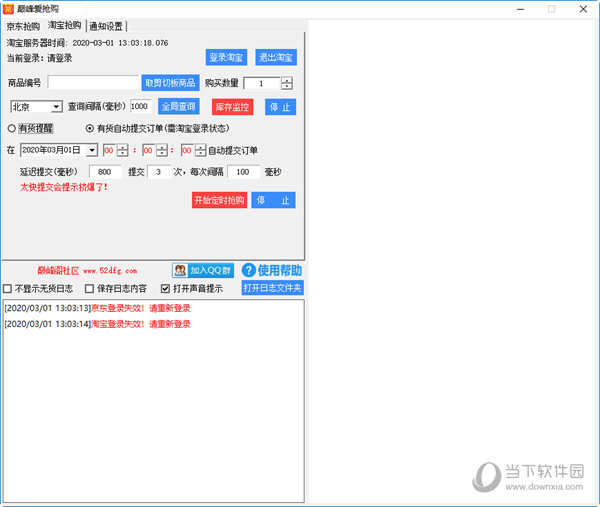600x507 pixels.
Task: Click the 淘宝登录失效 log entry
Action: coord(97,324)
